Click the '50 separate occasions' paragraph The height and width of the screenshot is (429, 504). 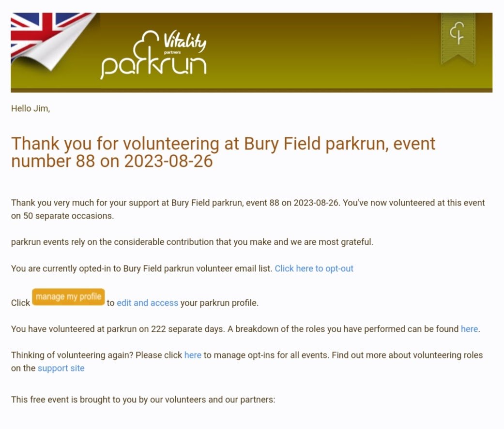click(x=247, y=209)
